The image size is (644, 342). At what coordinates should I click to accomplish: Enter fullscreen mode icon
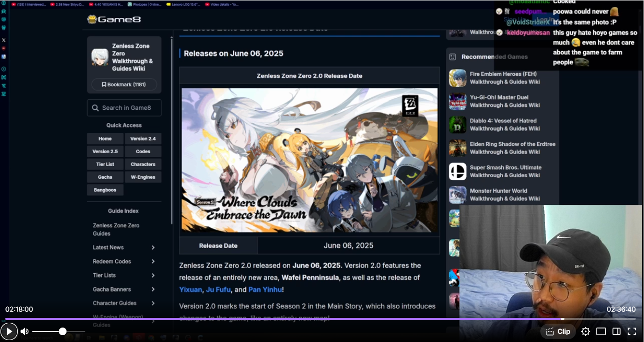(632, 331)
